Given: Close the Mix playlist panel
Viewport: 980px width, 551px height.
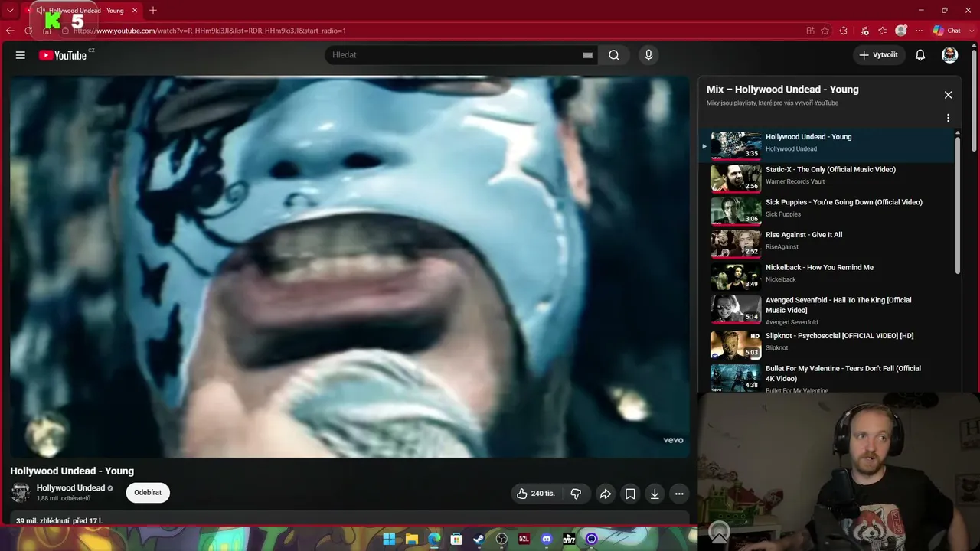Looking at the screenshot, I should [948, 95].
